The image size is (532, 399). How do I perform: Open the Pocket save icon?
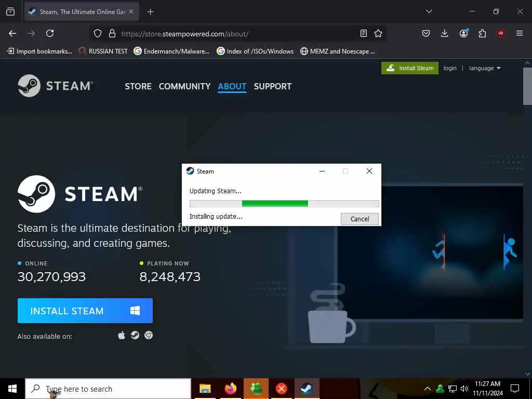coord(426,33)
